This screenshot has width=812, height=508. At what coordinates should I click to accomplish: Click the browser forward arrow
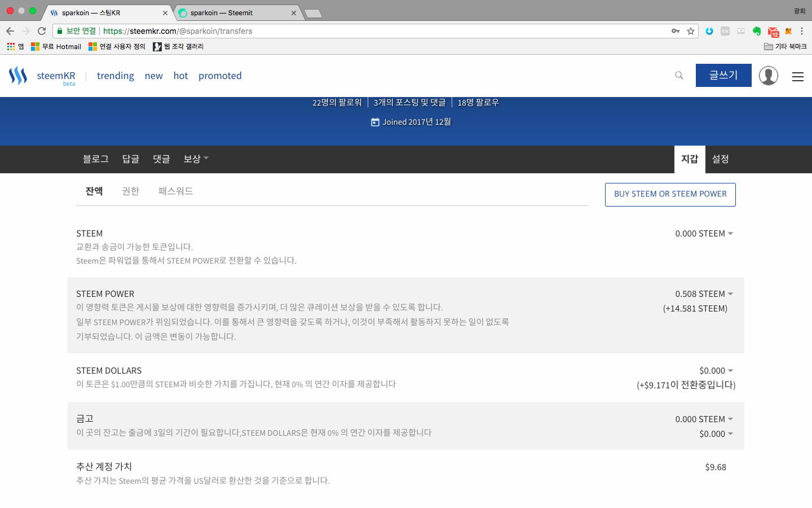click(x=26, y=31)
